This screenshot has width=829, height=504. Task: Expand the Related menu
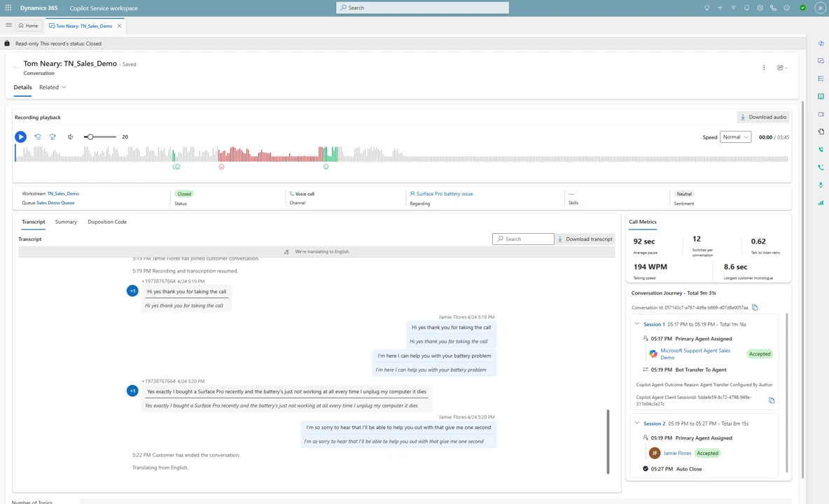[x=52, y=87]
